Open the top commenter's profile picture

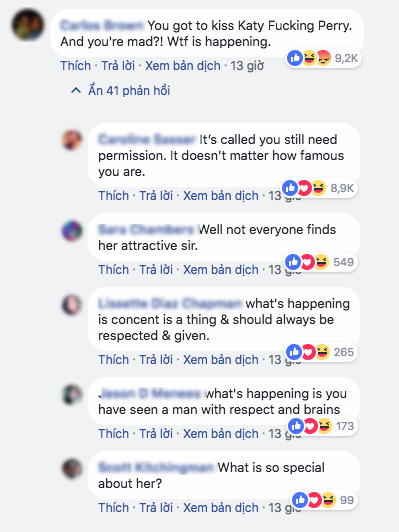click(x=27, y=25)
